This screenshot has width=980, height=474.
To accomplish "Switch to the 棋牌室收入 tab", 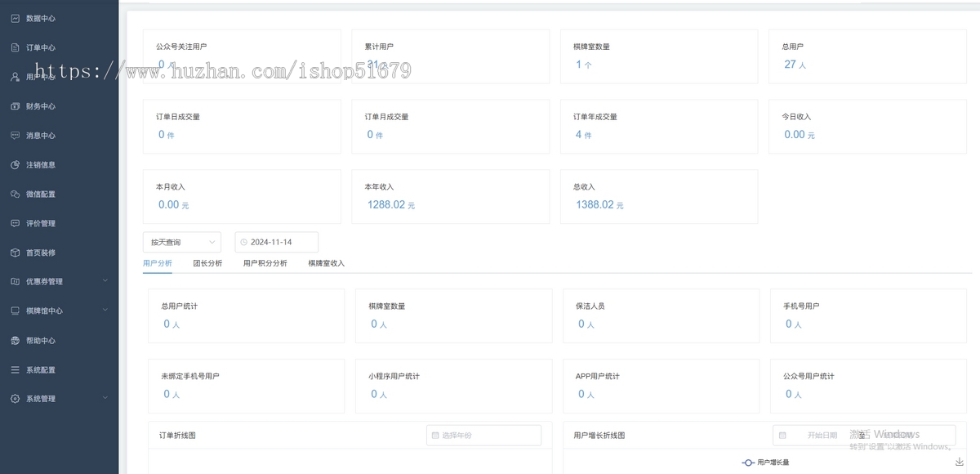I will [327, 263].
